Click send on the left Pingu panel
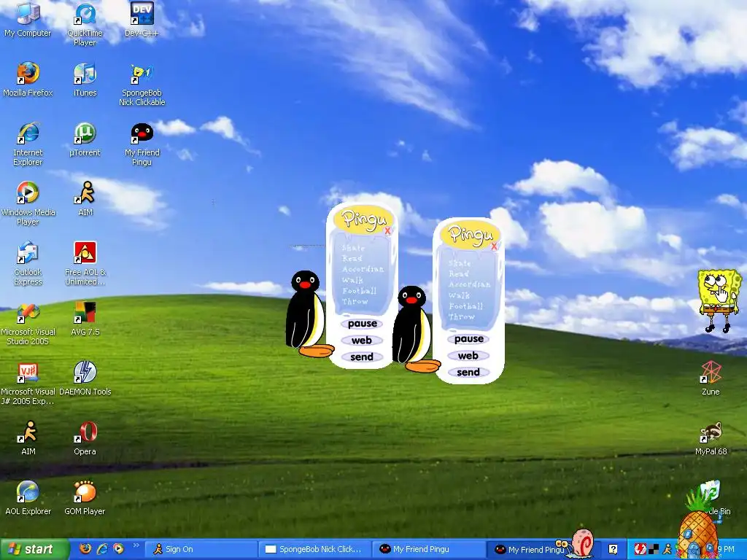 tap(362, 357)
